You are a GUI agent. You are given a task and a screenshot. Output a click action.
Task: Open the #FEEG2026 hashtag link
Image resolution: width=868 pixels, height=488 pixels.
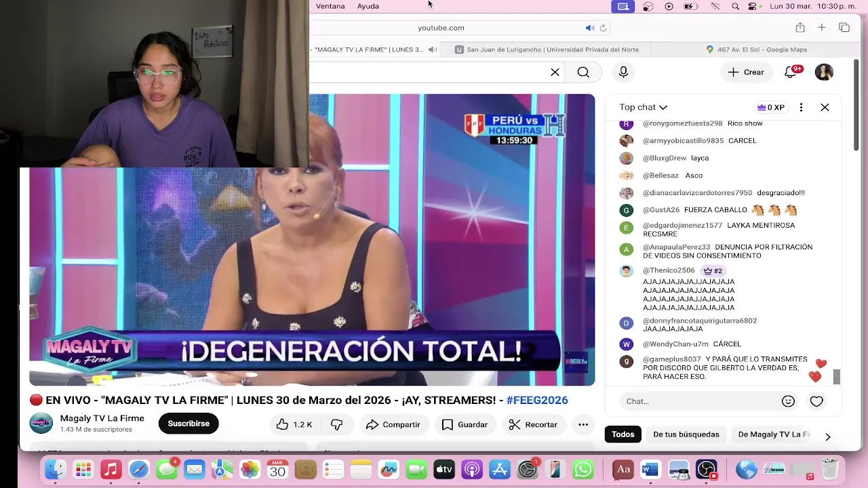537,400
